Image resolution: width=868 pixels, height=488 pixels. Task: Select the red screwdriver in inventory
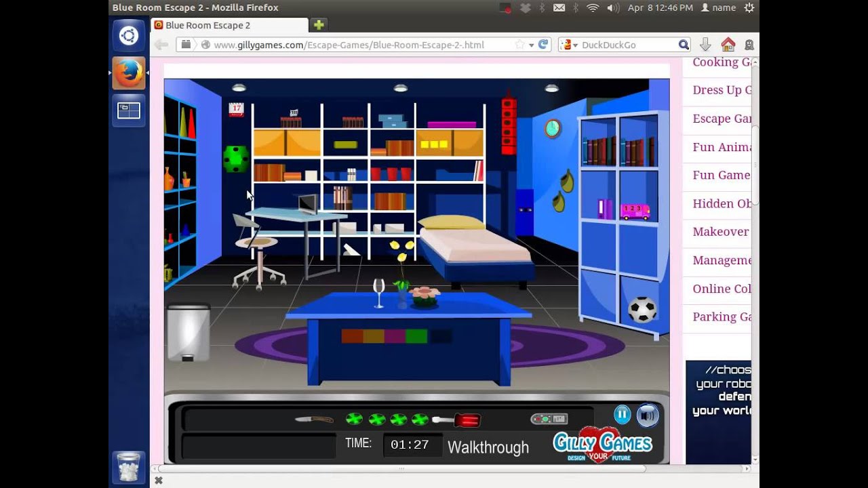coord(456,420)
